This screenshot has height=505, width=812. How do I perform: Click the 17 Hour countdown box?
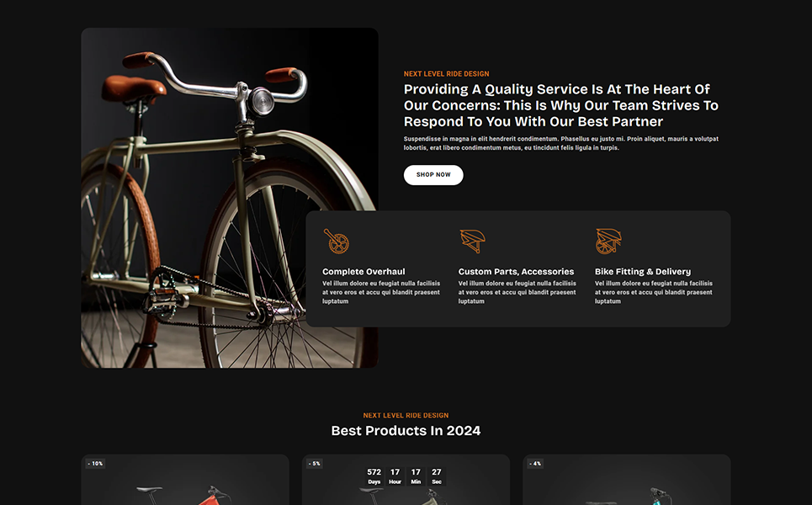[395, 476]
